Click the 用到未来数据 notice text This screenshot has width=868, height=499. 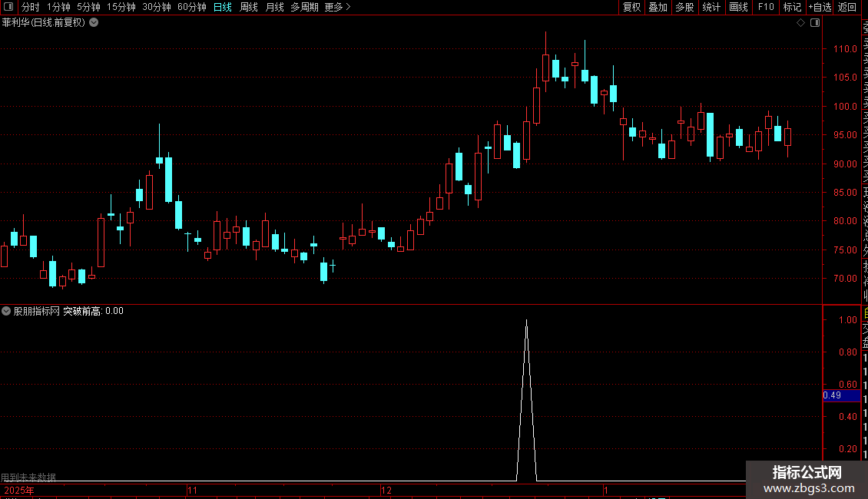(x=28, y=478)
